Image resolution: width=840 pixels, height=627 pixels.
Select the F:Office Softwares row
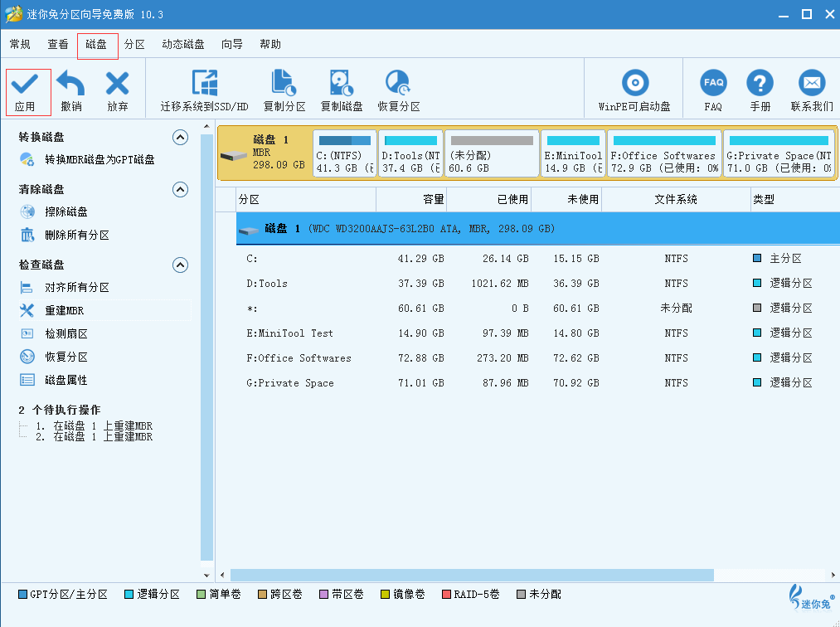pos(538,358)
